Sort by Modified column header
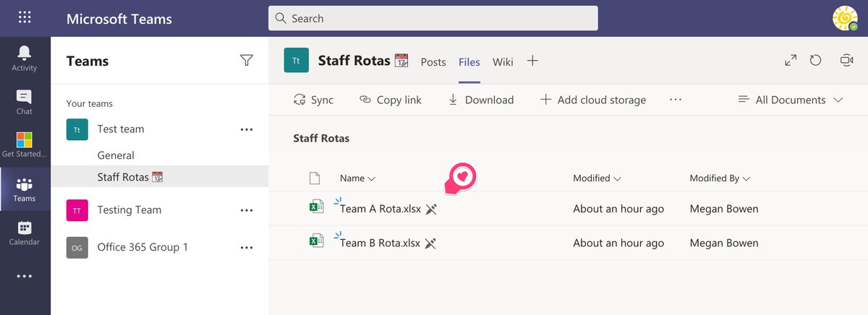 pyautogui.click(x=597, y=178)
